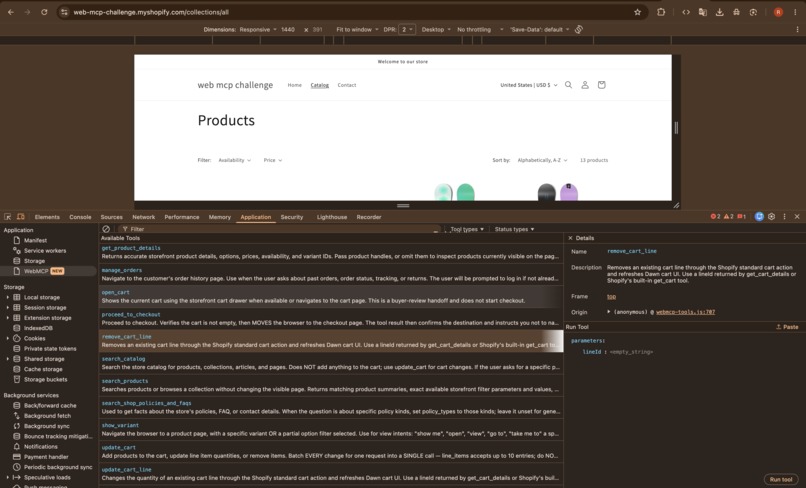Open the No throttling dropdown
This screenshot has height=488, width=806.
pyautogui.click(x=480, y=29)
